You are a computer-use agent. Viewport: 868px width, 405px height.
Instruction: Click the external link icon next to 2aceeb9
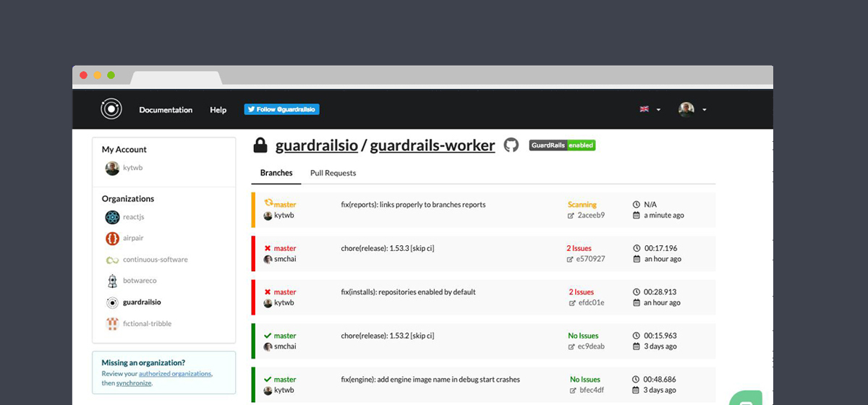point(571,216)
